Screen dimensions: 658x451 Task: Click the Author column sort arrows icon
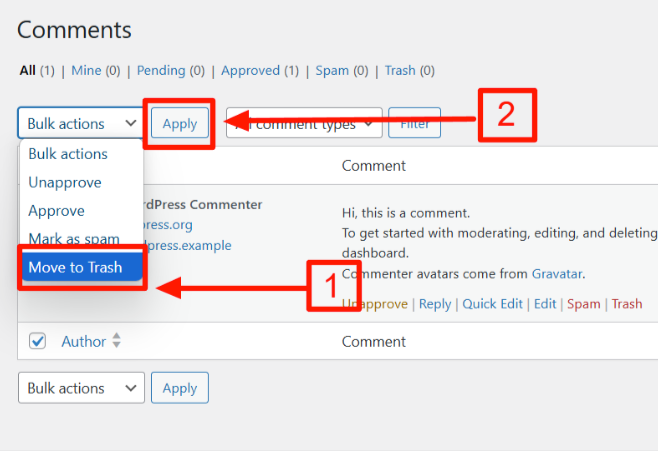tap(117, 340)
